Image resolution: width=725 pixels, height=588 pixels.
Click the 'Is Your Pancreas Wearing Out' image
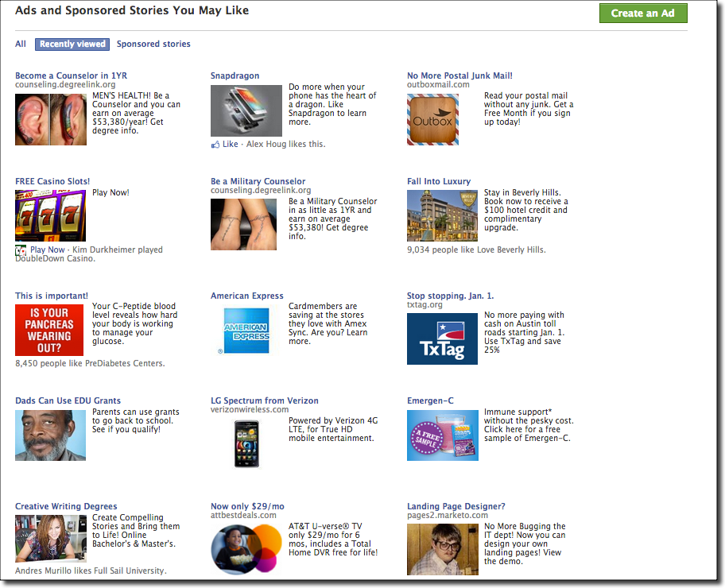[49, 331]
